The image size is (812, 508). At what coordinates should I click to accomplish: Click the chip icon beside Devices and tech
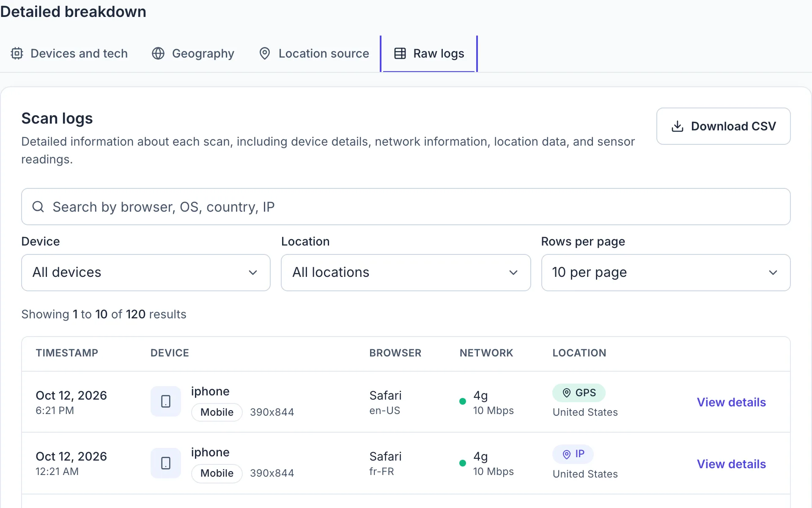click(x=17, y=54)
